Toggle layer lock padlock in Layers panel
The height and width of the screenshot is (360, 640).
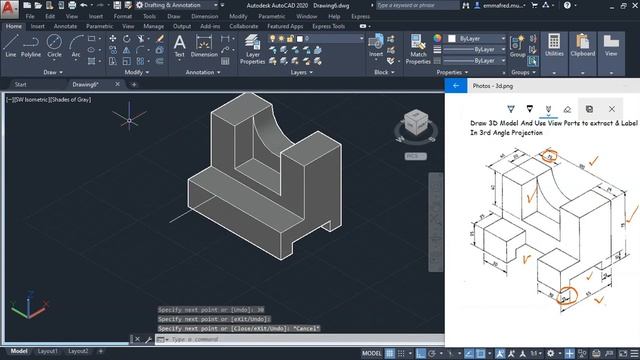[x=290, y=38]
